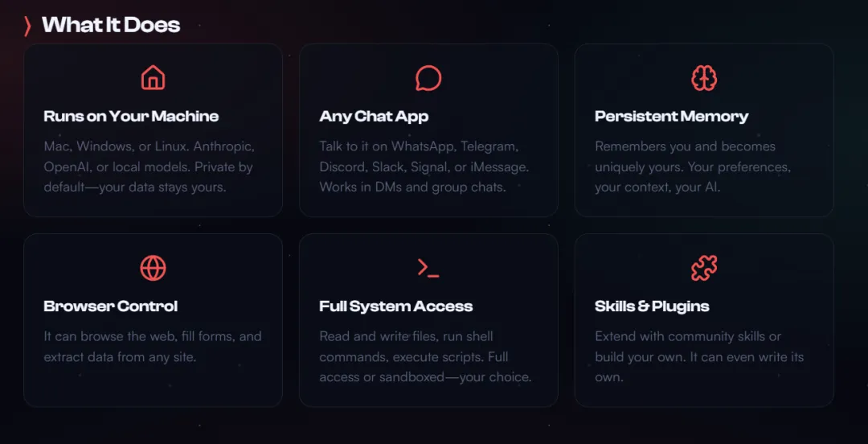
Task: Click the terminal prompt icon
Action: point(428,268)
